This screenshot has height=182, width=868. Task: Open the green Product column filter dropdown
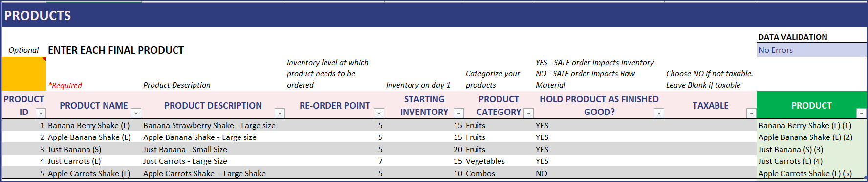click(x=861, y=114)
